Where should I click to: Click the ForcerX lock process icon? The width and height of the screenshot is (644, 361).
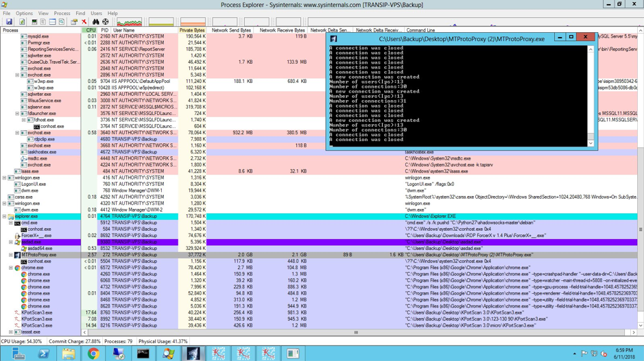point(17,236)
